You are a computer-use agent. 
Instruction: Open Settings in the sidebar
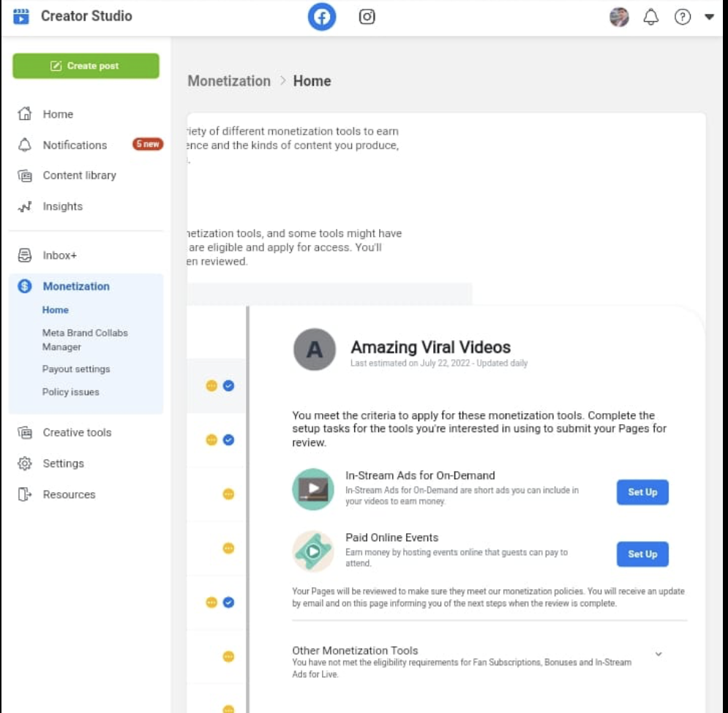pyautogui.click(x=63, y=464)
